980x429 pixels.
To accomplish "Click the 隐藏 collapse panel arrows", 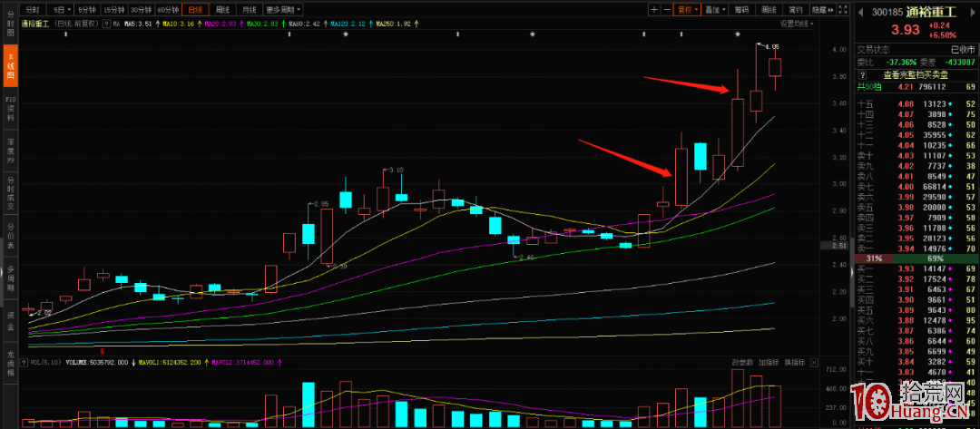I will (821, 9).
